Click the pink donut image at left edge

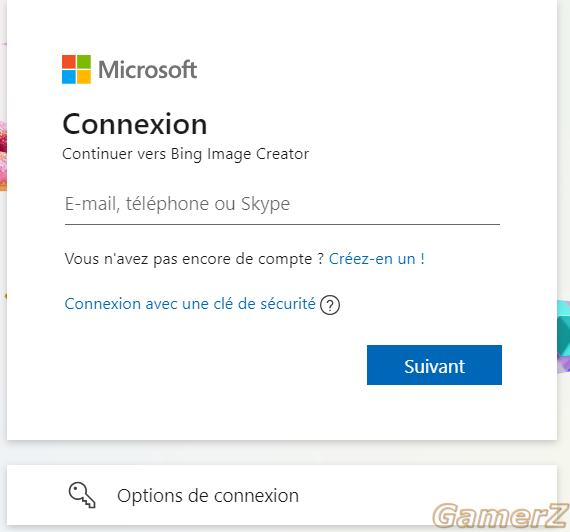click(3, 156)
